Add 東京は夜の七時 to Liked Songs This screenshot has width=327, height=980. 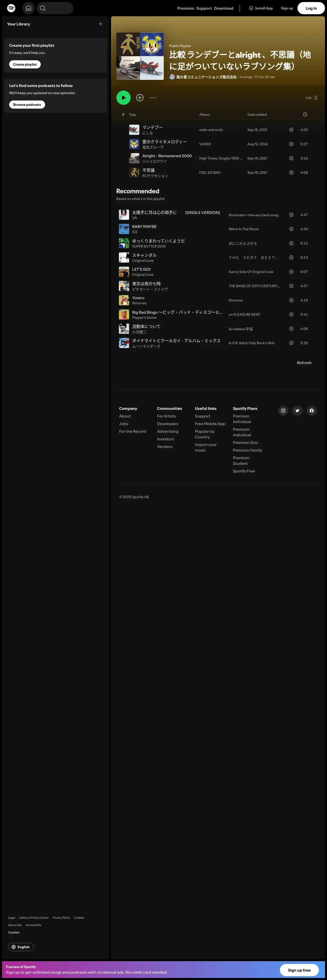[291, 286]
